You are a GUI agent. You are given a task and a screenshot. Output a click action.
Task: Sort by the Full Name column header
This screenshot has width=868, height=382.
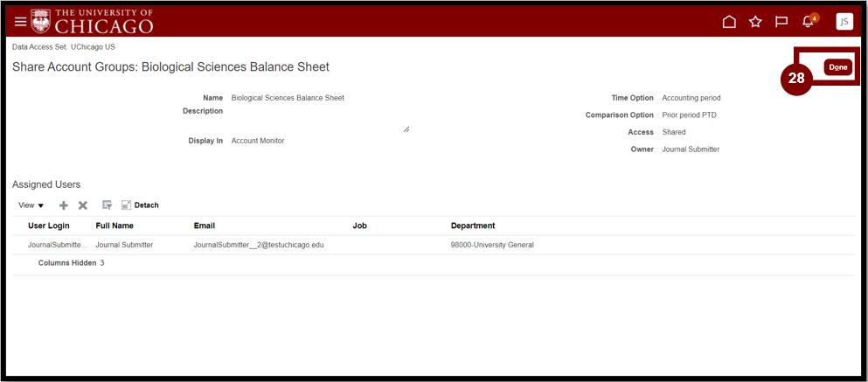tap(115, 226)
